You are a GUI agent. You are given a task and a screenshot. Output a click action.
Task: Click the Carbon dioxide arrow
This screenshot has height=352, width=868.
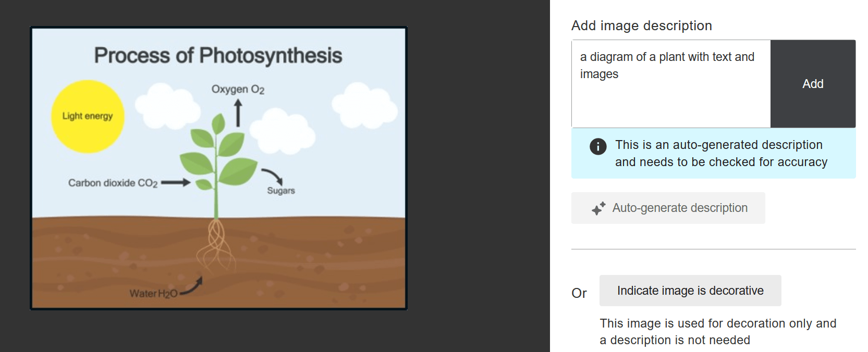point(176,183)
